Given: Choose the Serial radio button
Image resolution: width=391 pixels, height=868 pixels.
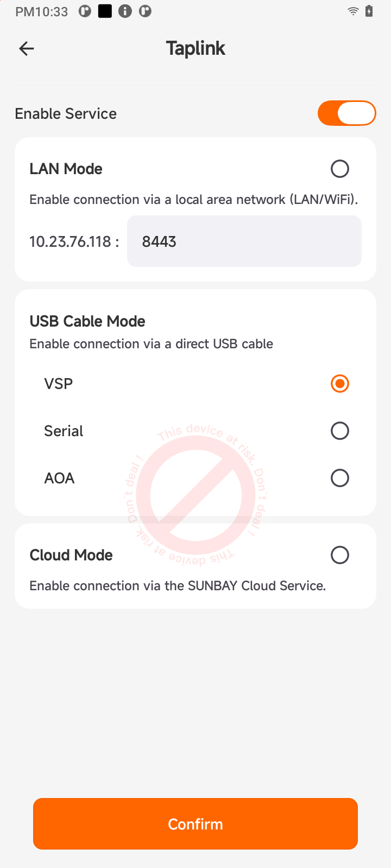Looking at the screenshot, I should pyautogui.click(x=340, y=431).
